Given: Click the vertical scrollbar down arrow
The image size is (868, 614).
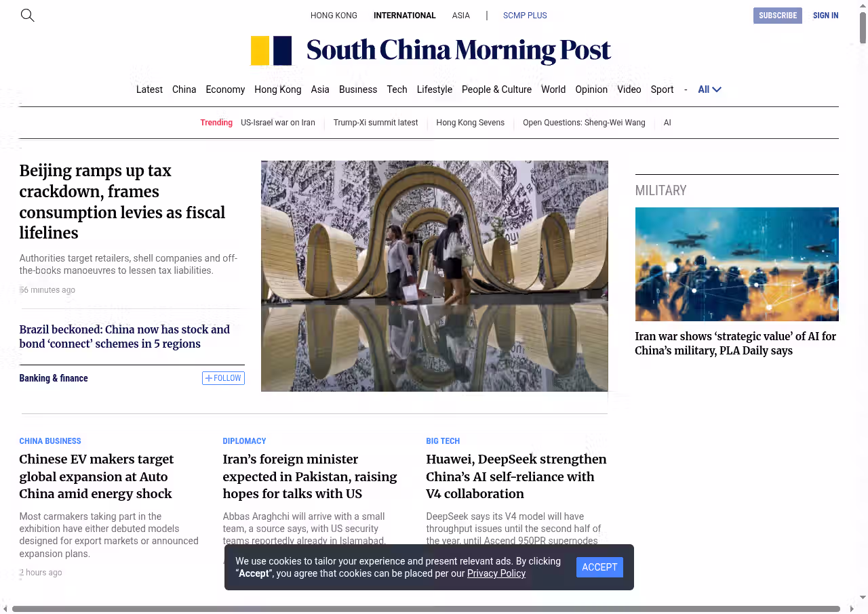Looking at the screenshot, I should point(863,597).
